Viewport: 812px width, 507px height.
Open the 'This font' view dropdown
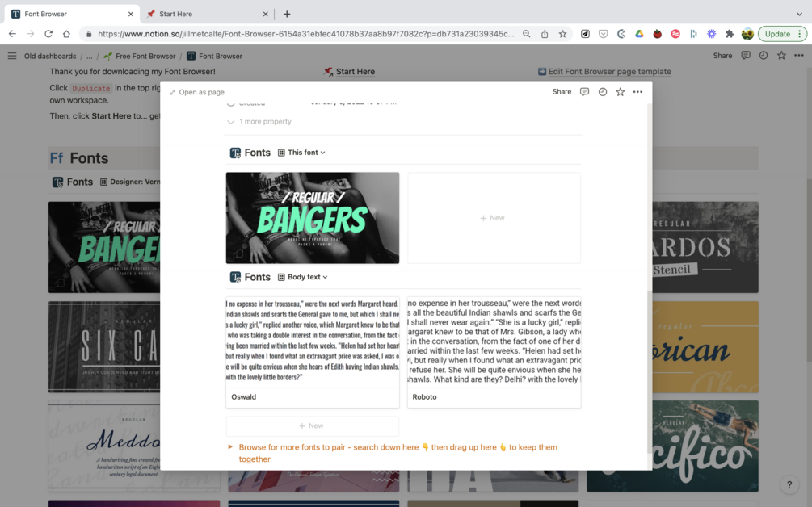pos(301,153)
